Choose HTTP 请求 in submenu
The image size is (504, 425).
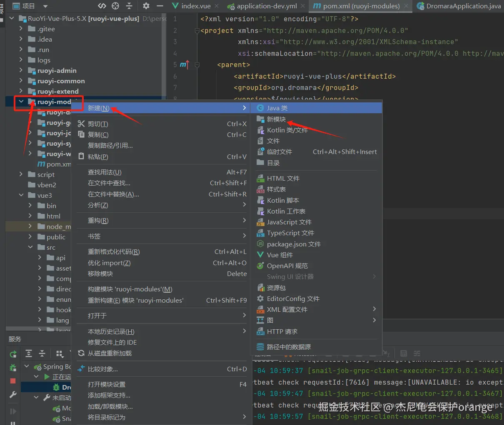[316, 331]
